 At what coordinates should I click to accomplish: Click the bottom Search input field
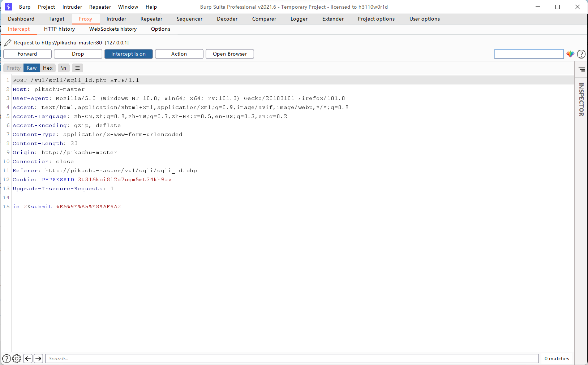(x=292, y=359)
